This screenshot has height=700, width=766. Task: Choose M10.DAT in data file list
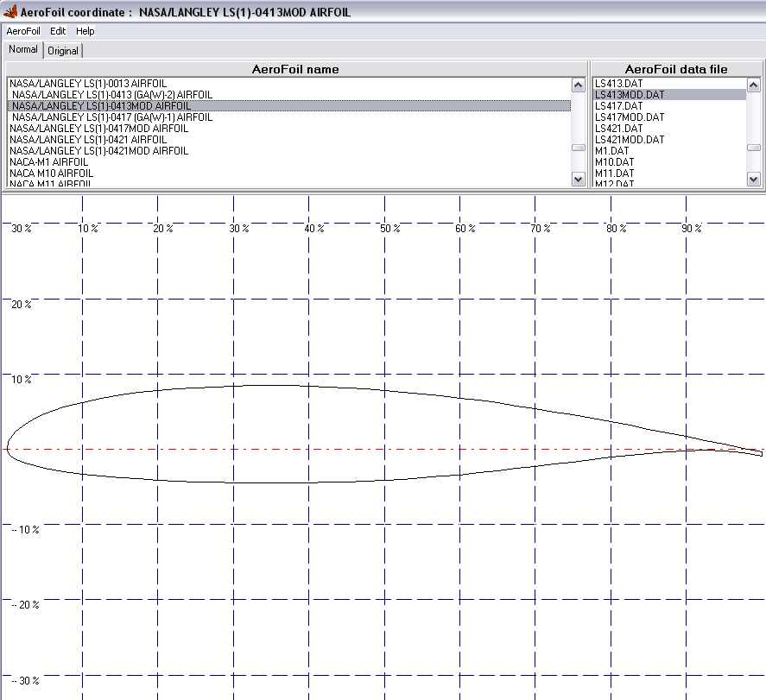(x=614, y=162)
